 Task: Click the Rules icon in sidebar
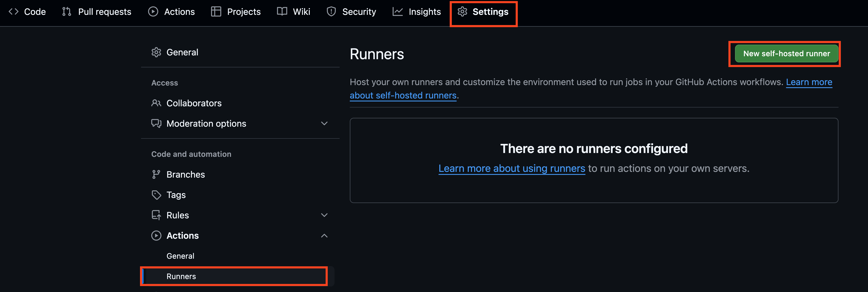click(156, 215)
